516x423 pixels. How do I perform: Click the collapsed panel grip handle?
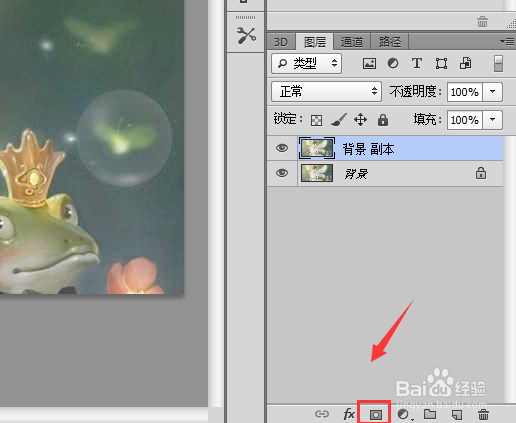pyautogui.click(x=246, y=17)
